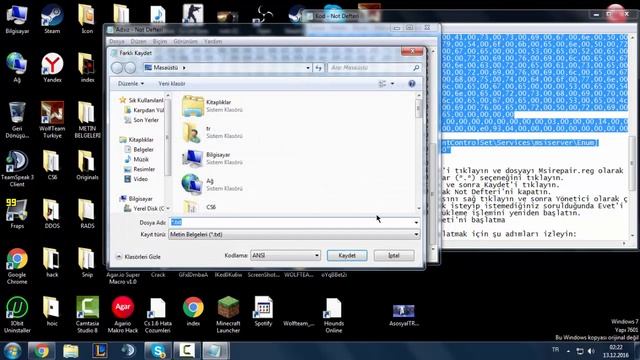Select the TeamSpeak 3 Client desktop icon
The height and width of the screenshot is (360, 640).
pyautogui.click(x=17, y=169)
